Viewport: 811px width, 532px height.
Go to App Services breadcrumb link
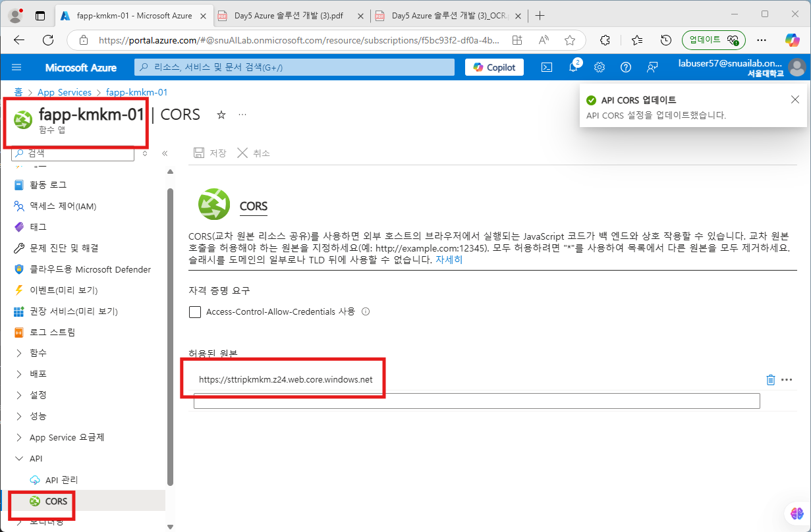(x=65, y=92)
